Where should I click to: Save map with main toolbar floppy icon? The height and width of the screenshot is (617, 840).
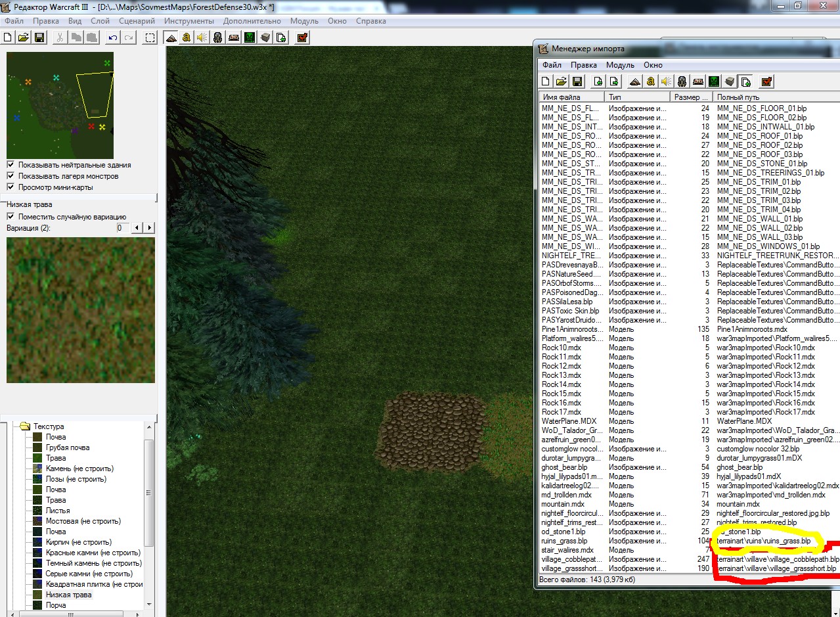pos(39,37)
